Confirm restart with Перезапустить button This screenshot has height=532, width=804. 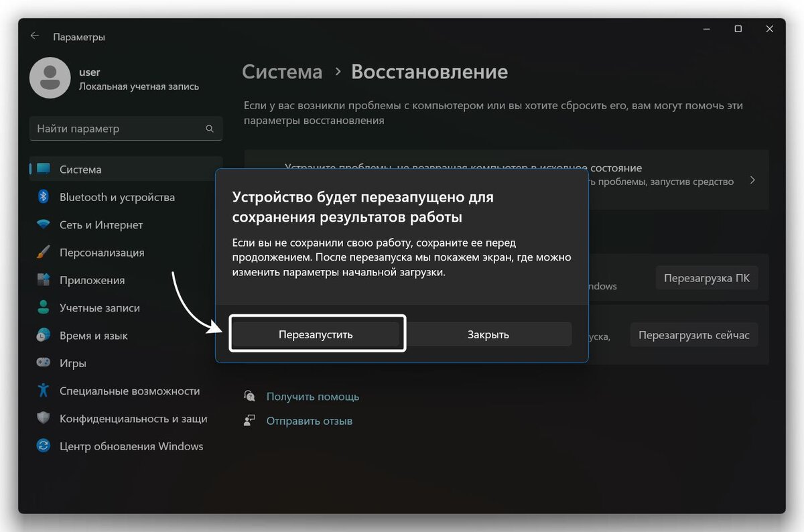(x=316, y=334)
